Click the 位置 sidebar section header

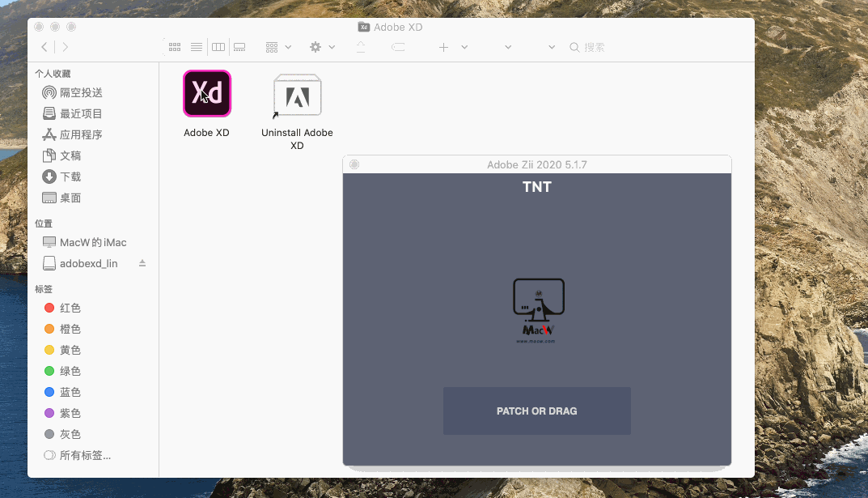tap(44, 223)
